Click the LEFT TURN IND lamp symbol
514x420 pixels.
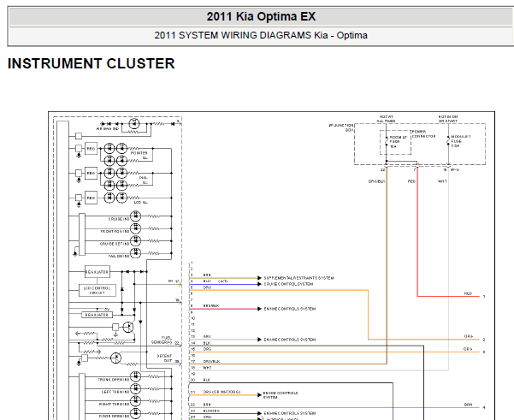[135, 389]
